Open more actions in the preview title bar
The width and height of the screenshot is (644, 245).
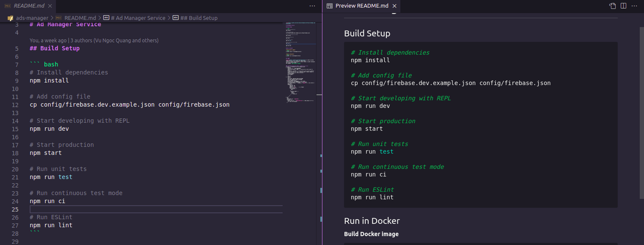(634, 6)
